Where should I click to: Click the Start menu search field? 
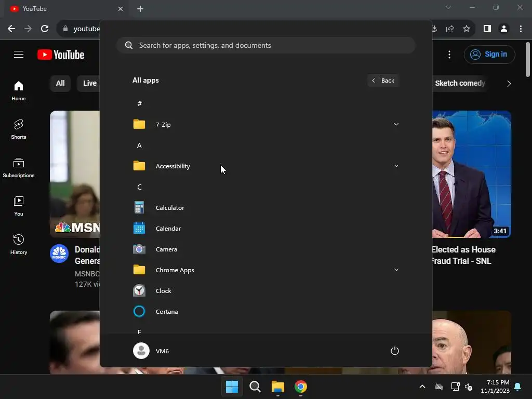pos(266,46)
